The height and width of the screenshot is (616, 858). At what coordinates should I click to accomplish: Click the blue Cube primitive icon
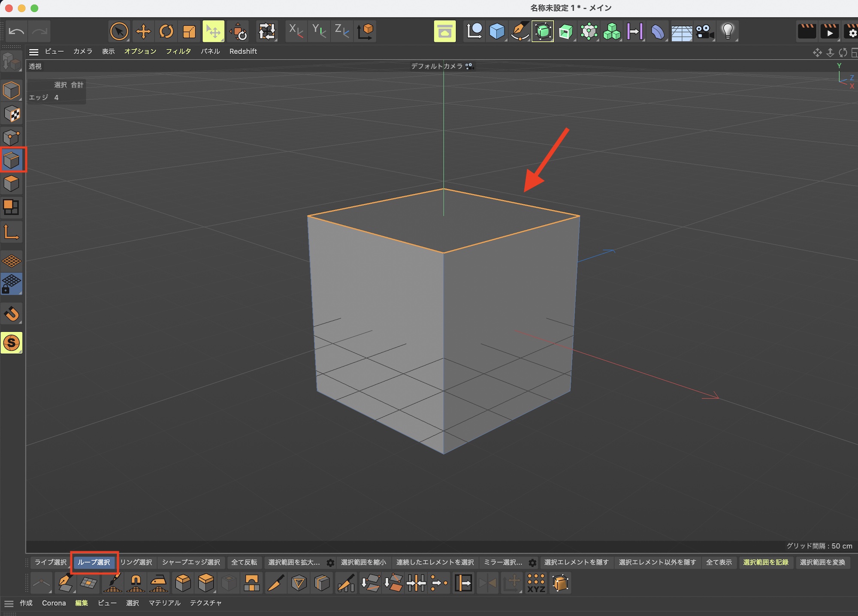coord(497,31)
